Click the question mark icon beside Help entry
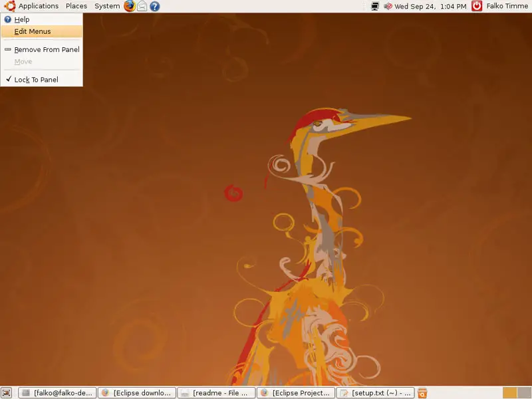This screenshot has height=399, width=532. (8, 19)
